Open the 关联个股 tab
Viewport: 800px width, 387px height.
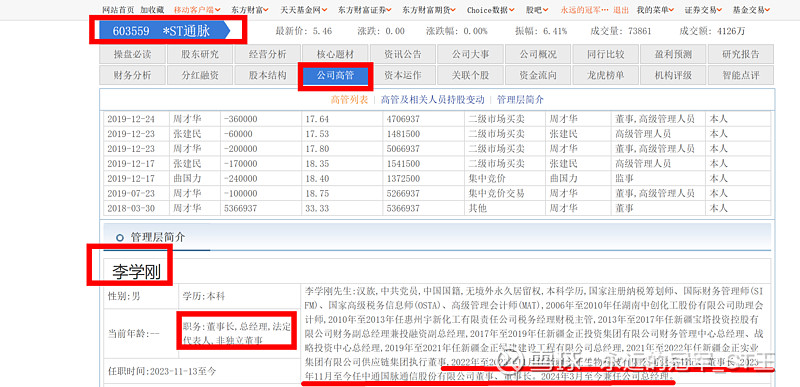[470, 75]
